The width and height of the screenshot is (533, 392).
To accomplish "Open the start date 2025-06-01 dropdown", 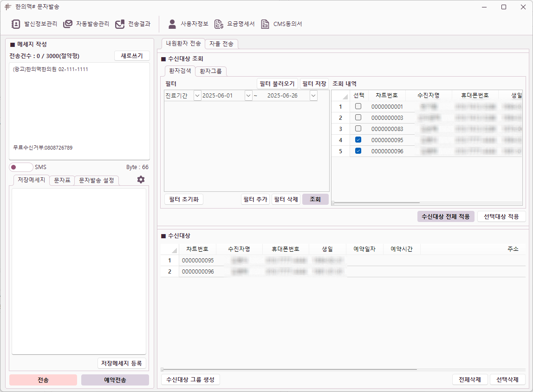I will [248, 96].
